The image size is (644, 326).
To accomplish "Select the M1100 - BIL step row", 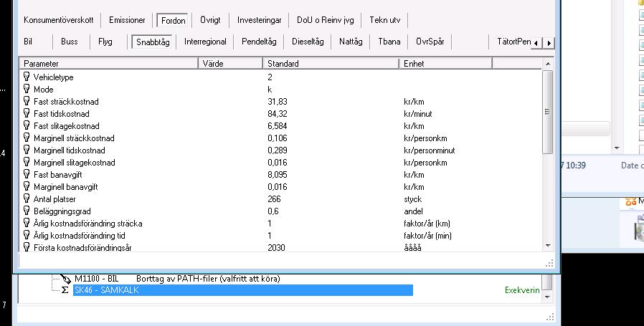I will (x=177, y=279).
